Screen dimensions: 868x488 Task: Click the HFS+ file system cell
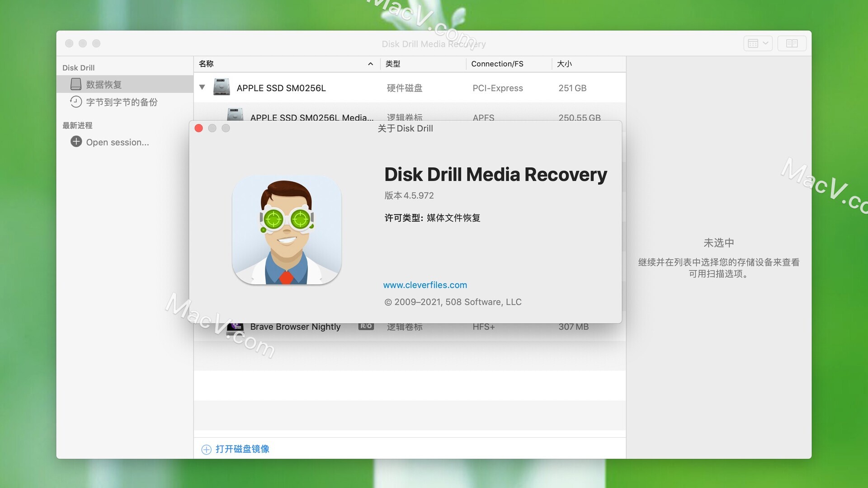(x=484, y=327)
